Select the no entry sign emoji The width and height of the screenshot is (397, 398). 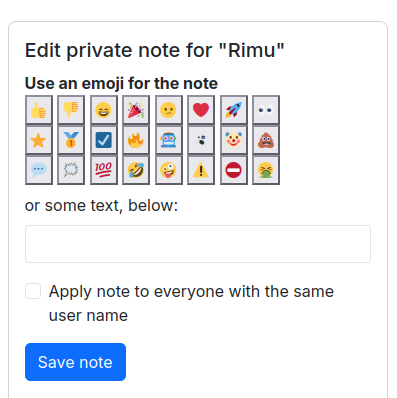(234, 170)
